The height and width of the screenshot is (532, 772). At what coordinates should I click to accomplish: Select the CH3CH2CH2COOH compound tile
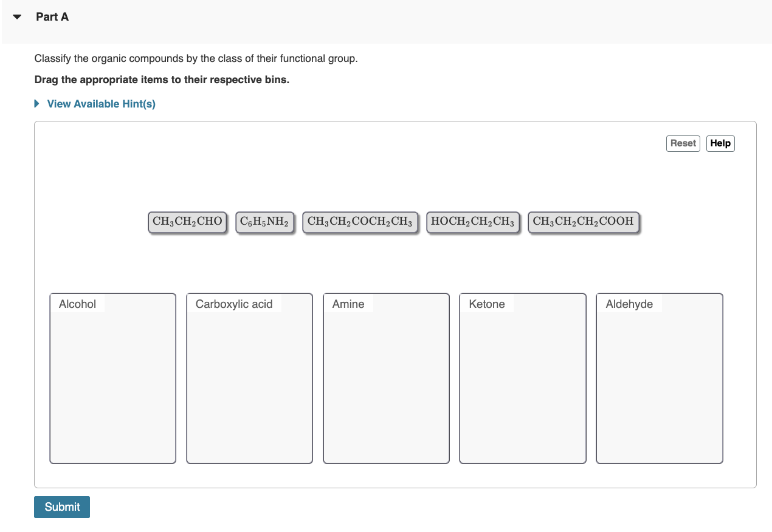coord(584,222)
